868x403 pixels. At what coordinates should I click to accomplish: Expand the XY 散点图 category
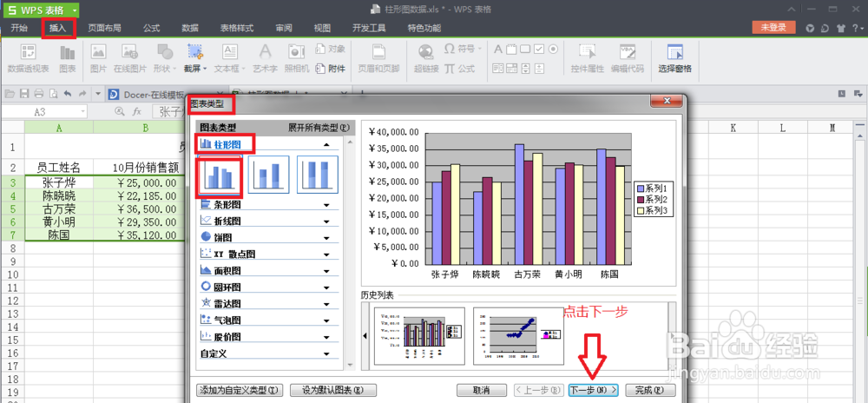coord(326,254)
